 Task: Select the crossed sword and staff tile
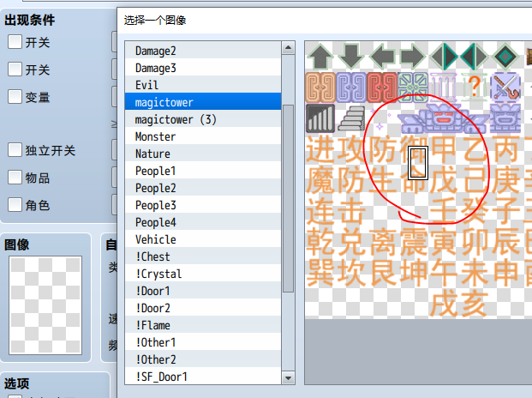click(505, 87)
